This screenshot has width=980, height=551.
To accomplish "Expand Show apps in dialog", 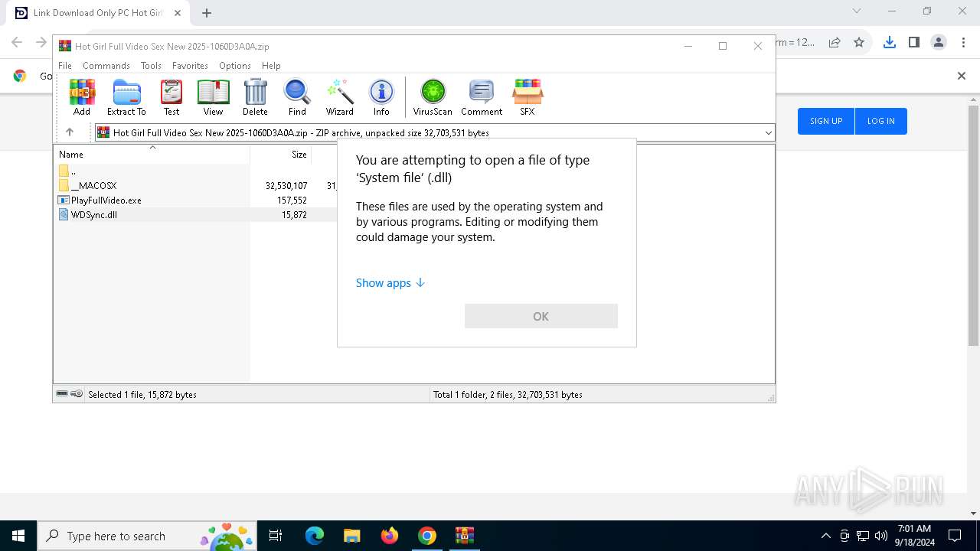I will pyautogui.click(x=390, y=283).
